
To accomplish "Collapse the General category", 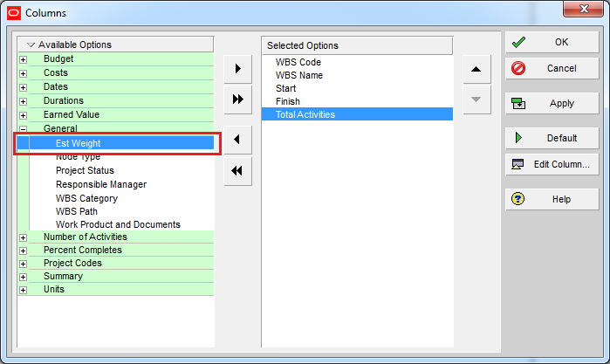I will [x=24, y=129].
